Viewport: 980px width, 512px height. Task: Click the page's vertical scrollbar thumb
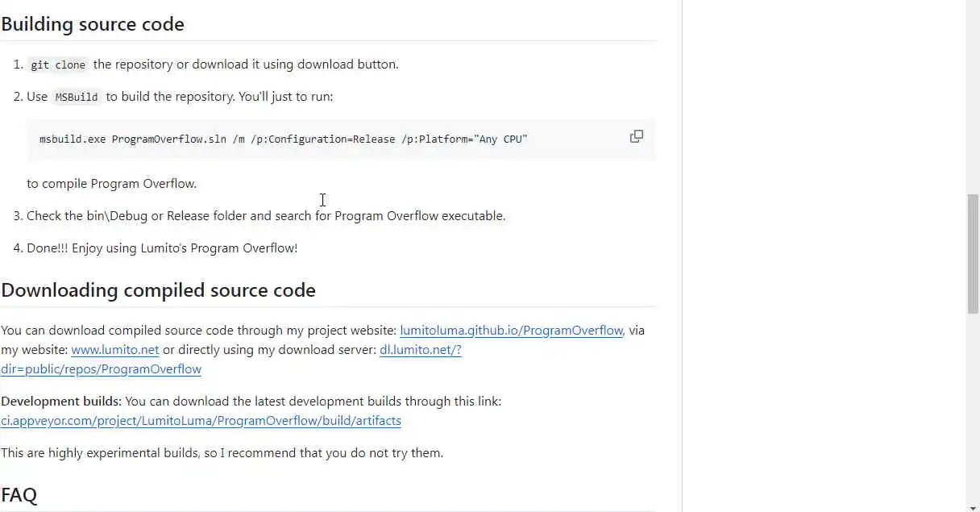[x=973, y=252]
